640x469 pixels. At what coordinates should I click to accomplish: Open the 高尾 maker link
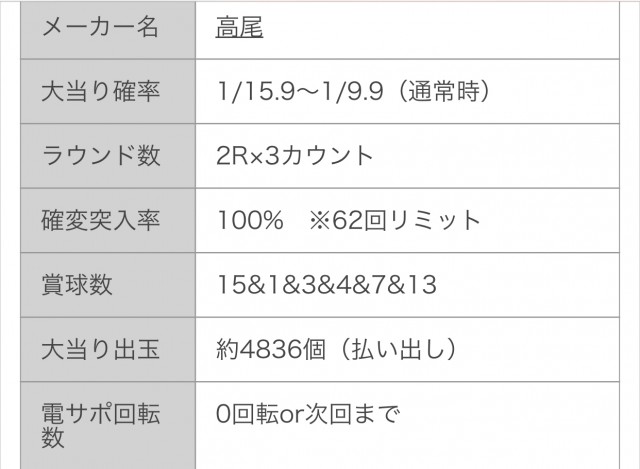(239, 28)
